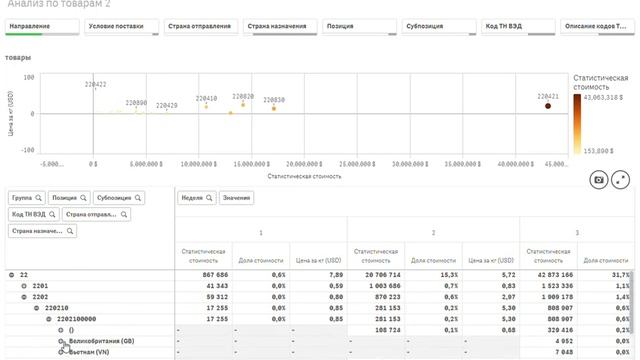Search in the Неделя column dimension

(x=209, y=198)
